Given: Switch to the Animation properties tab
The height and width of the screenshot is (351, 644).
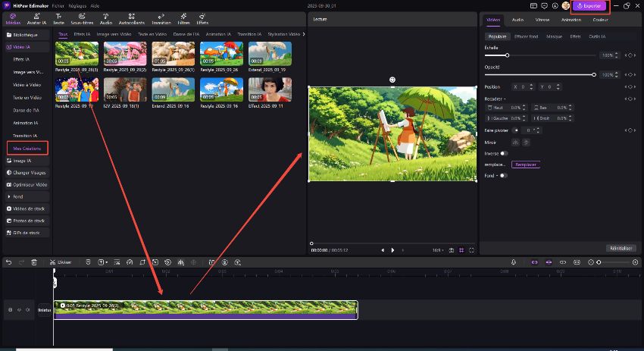Looking at the screenshot, I should point(571,19).
